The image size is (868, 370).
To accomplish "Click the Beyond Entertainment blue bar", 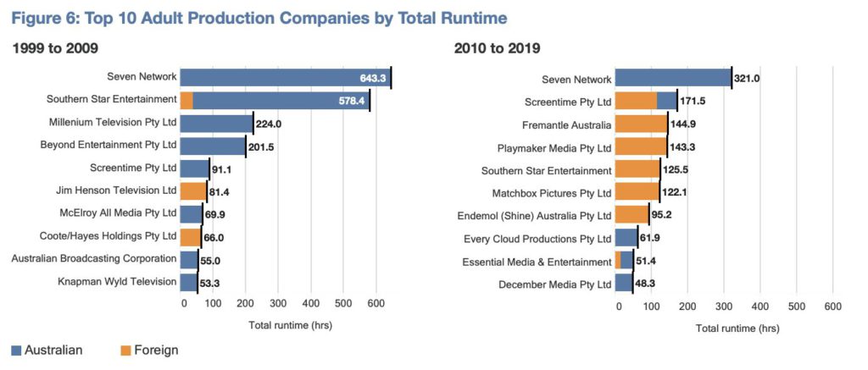I will (213, 146).
